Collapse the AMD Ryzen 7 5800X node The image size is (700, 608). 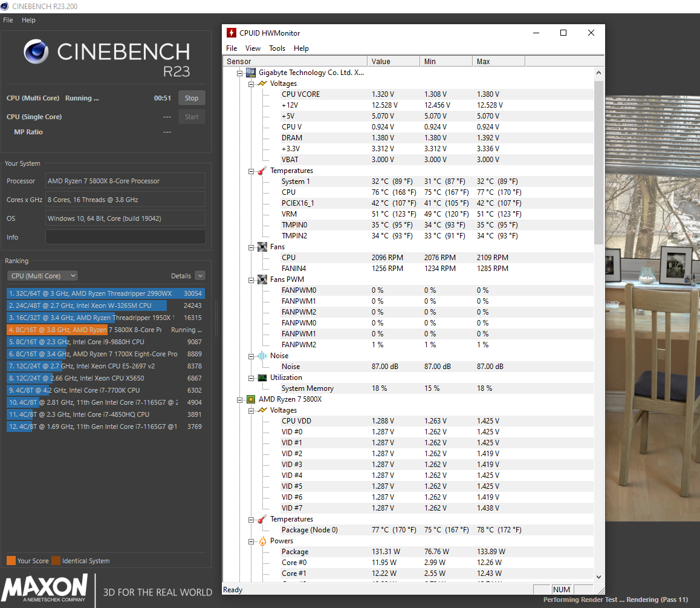tap(240, 400)
